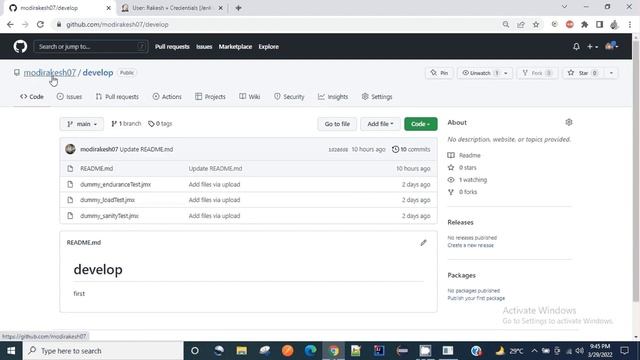Open the user avatar menu
Image resolution: width=640 pixels, height=360 pixels.
[x=611, y=46]
